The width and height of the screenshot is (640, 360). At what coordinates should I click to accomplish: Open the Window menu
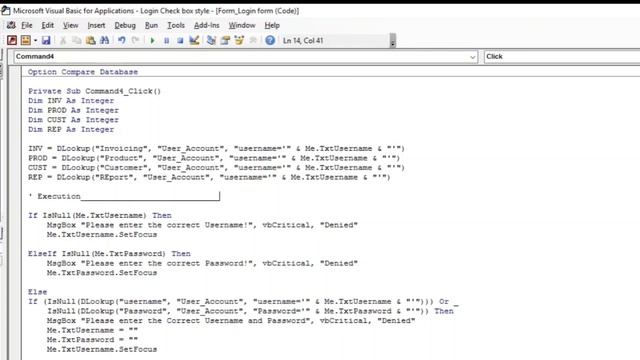coord(242,25)
